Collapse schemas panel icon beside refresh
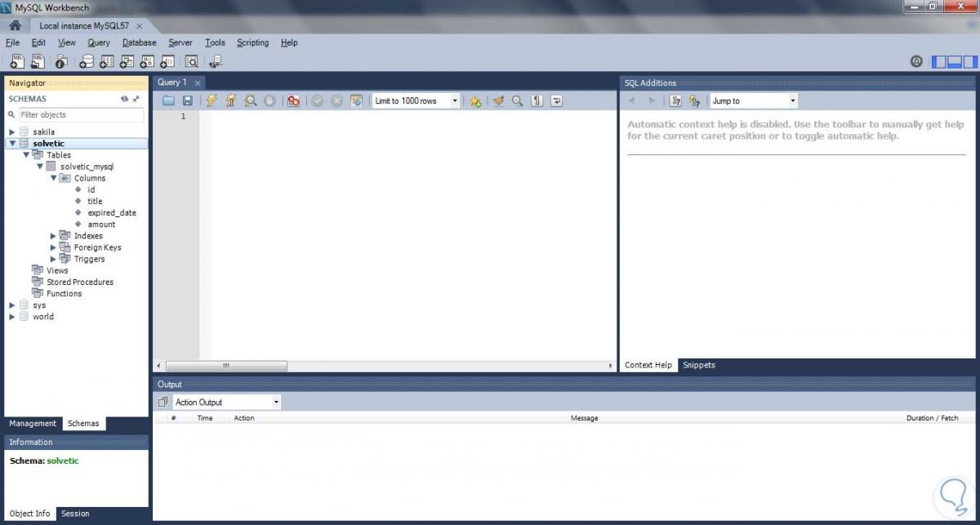The width and height of the screenshot is (980, 525). tap(136, 99)
